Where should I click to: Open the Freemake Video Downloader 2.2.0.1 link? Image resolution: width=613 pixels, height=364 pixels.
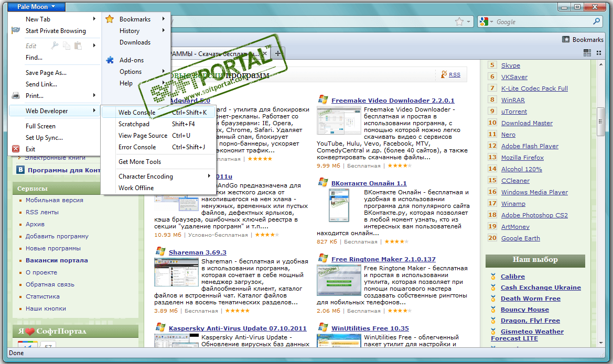click(x=393, y=101)
